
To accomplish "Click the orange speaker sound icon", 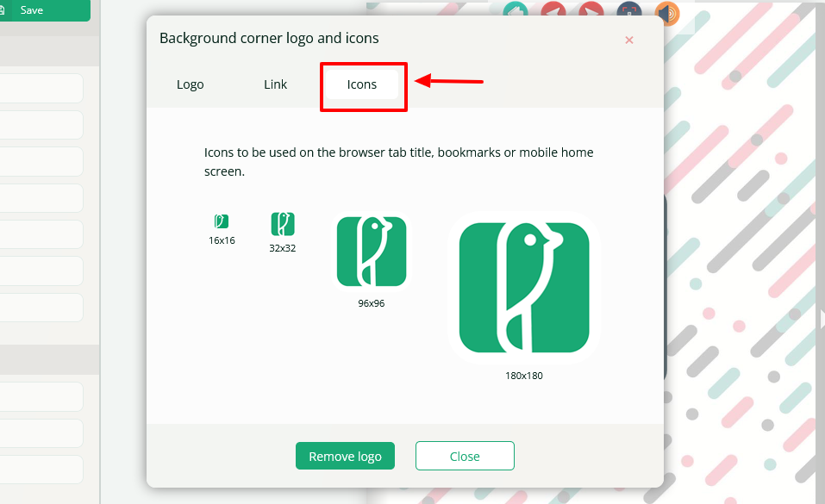I will pyautogui.click(x=666, y=13).
